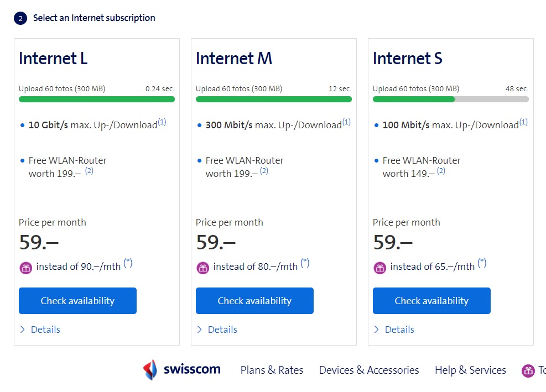Click gift icon in Internet M card
This screenshot has width=546, height=392.
203,268
